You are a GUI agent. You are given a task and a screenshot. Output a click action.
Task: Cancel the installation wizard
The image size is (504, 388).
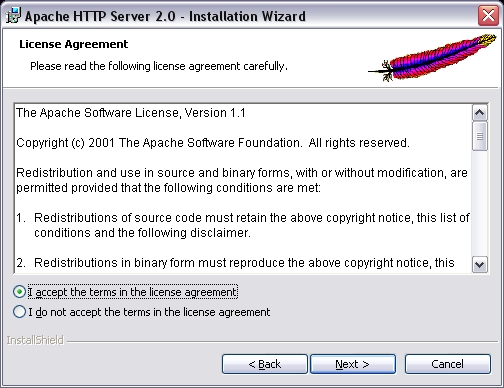click(448, 364)
